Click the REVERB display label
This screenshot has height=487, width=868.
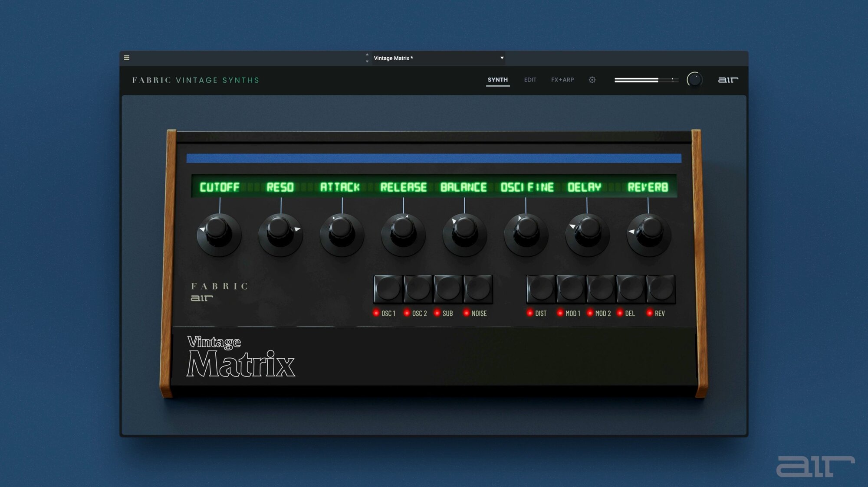(x=648, y=187)
